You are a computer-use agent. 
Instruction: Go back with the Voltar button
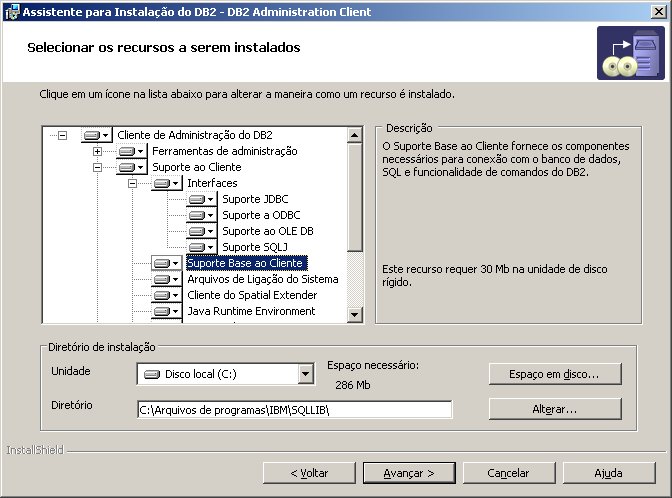tap(309, 473)
